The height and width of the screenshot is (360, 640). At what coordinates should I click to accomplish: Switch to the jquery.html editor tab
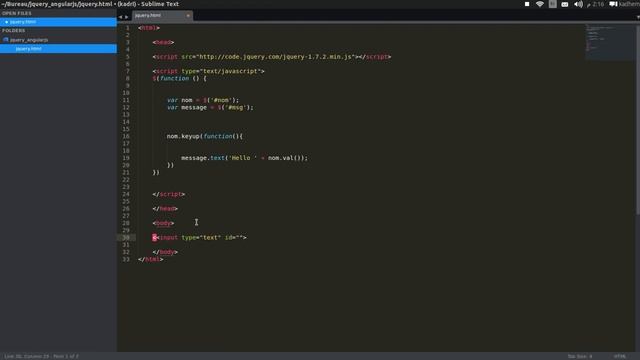coord(162,16)
